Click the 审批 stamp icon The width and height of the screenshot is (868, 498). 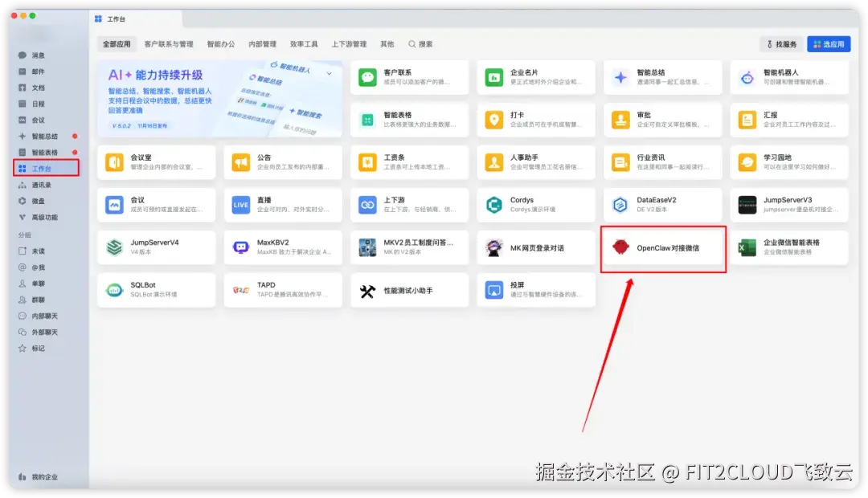620,120
